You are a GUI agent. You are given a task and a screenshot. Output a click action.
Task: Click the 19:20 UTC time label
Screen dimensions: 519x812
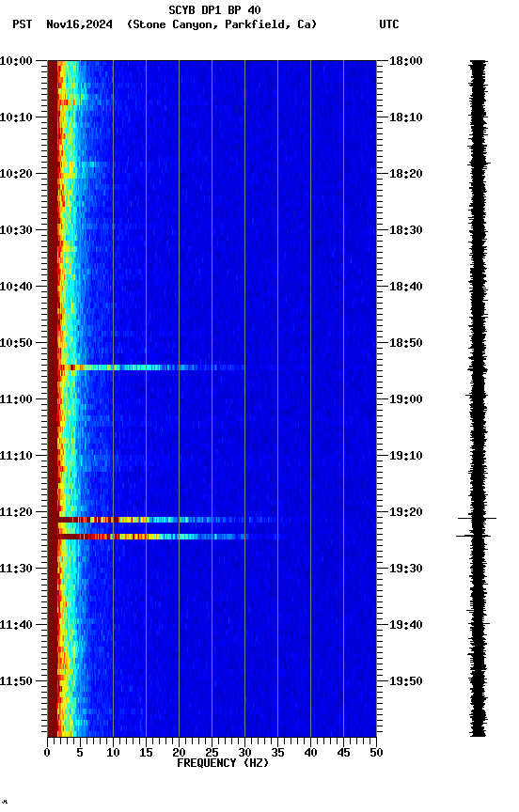coord(406,513)
